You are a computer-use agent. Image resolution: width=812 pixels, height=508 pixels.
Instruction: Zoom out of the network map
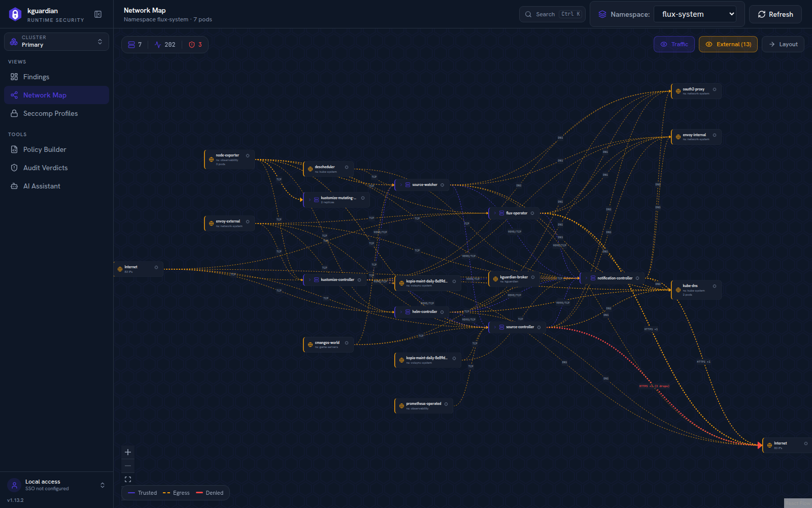click(128, 466)
